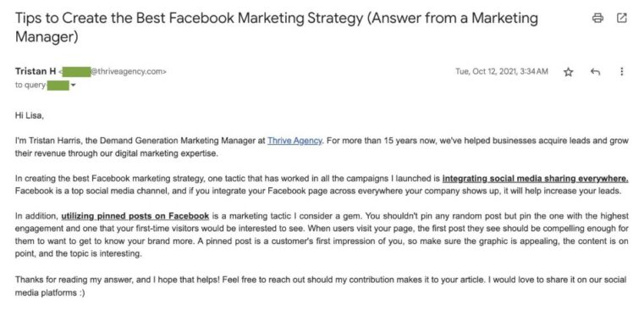The image size is (644, 311).
Task: Click the sender name Tristan H
Action: (x=36, y=71)
